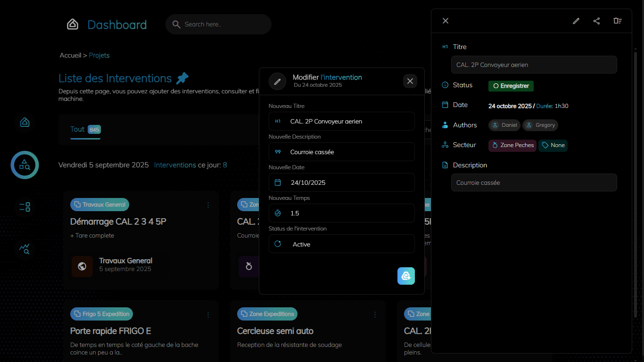This screenshot has width=644, height=362.
Task: Open options menu on Cercleuse semi auto card
Action: (375, 314)
